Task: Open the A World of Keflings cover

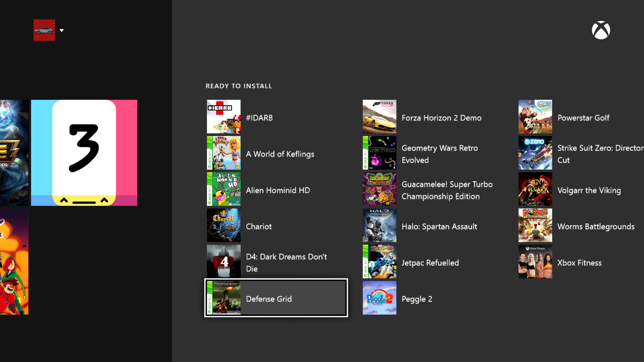Action: click(x=224, y=153)
